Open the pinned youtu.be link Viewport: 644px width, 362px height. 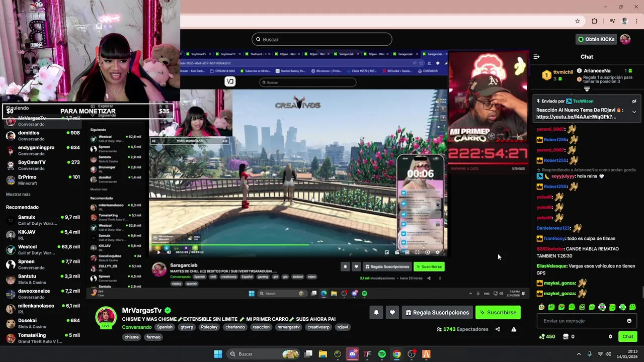[x=576, y=117]
